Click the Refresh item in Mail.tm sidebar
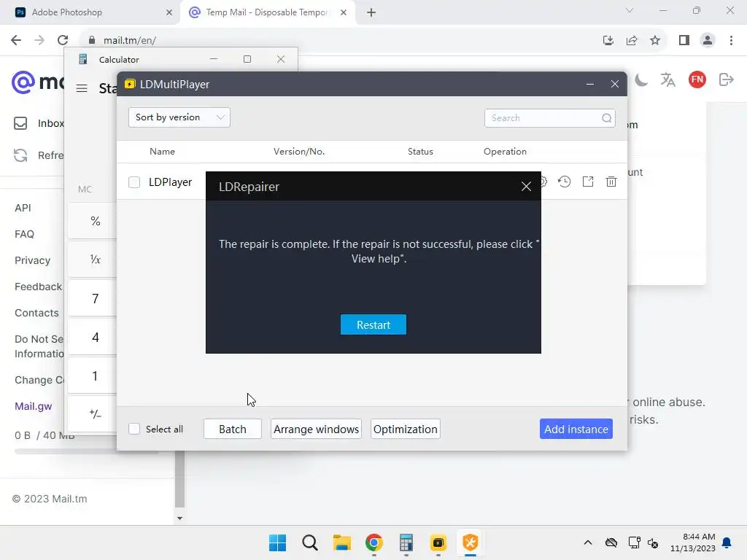Viewport: 747px width, 560px height. pos(38,155)
